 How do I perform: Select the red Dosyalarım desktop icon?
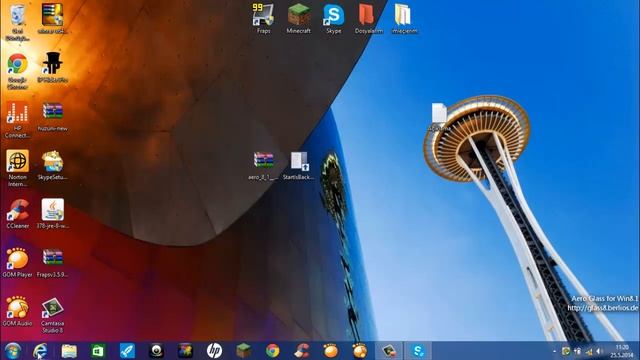point(368,19)
